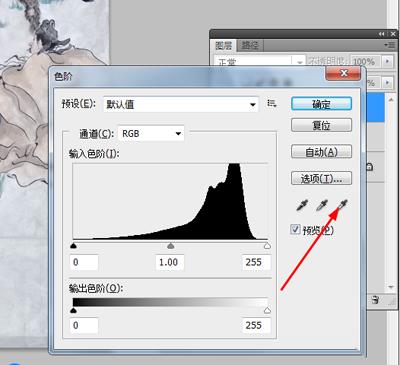400x365 pixels.
Task: Click the layers panel opacity 100% field
Action: pyautogui.click(x=365, y=62)
